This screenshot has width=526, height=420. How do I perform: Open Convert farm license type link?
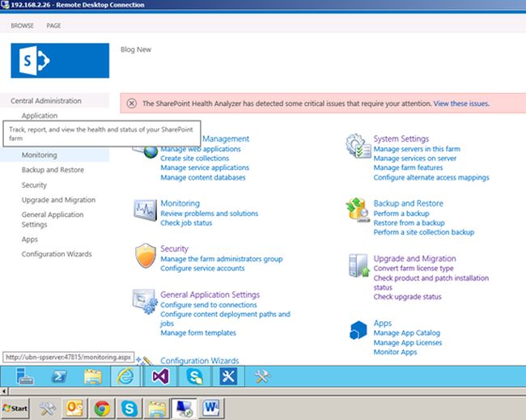click(x=414, y=269)
